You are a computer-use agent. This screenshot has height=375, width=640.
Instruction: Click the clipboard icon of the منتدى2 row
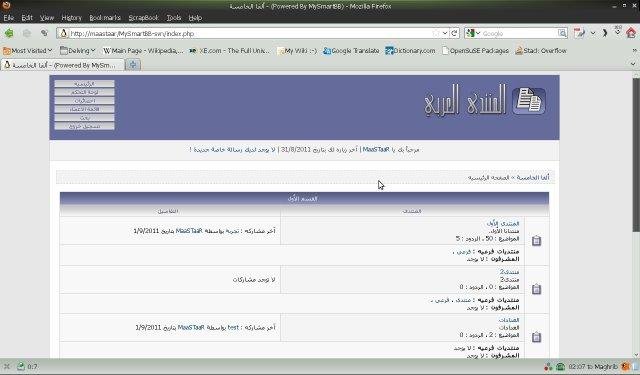point(536,289)
